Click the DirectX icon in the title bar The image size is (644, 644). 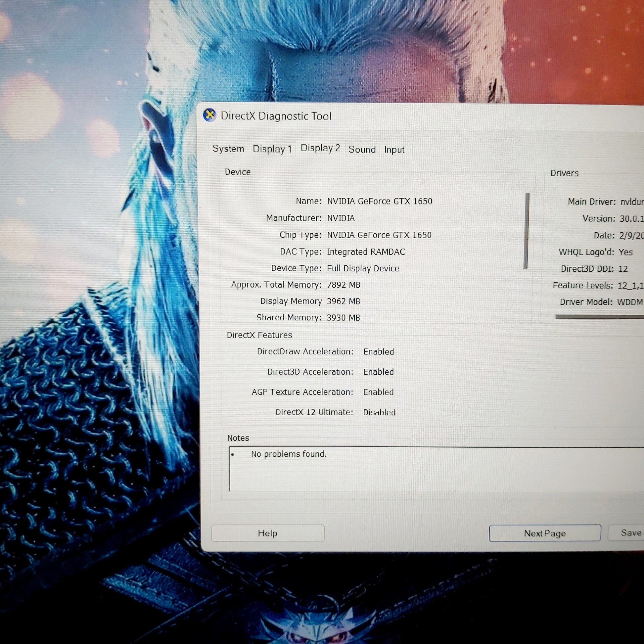click(210, 115)
